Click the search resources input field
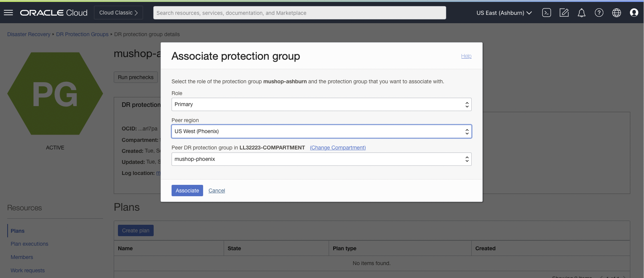The image size is (644, 278). tap(299, 13)
